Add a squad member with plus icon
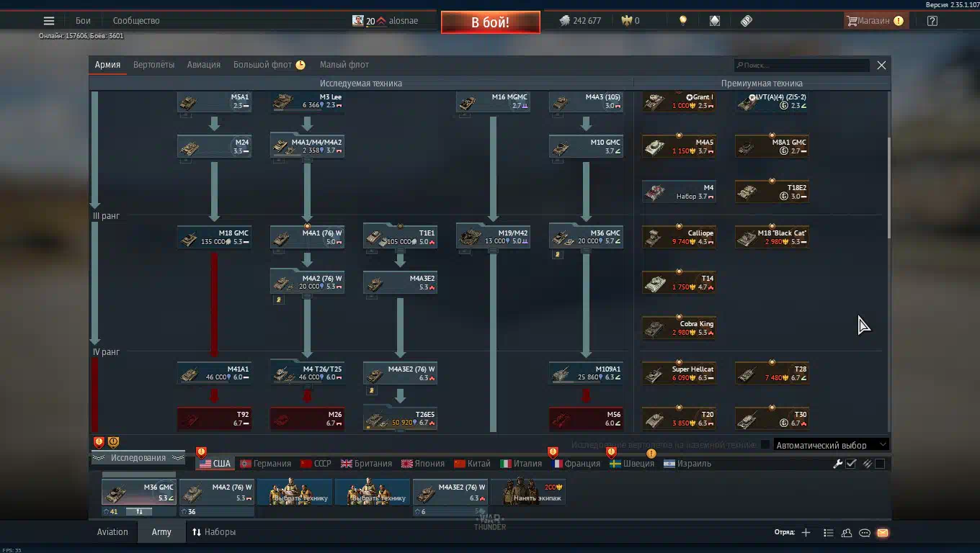 point(806,533)
